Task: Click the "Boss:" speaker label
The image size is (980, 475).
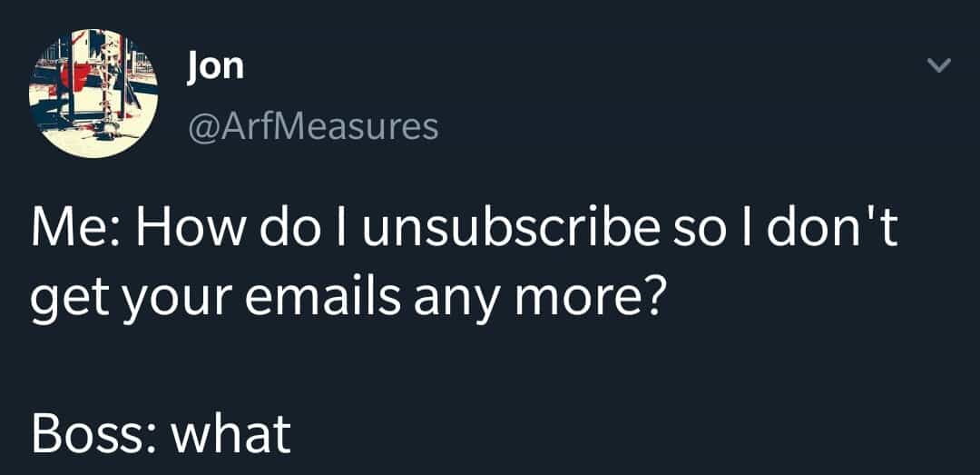Action: [x=90, y=434]
